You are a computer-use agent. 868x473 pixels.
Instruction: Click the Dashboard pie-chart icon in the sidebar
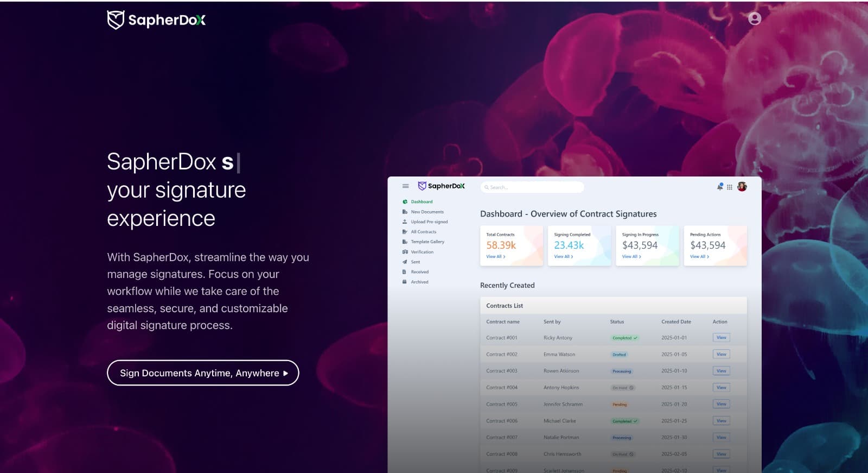(405, 201)
